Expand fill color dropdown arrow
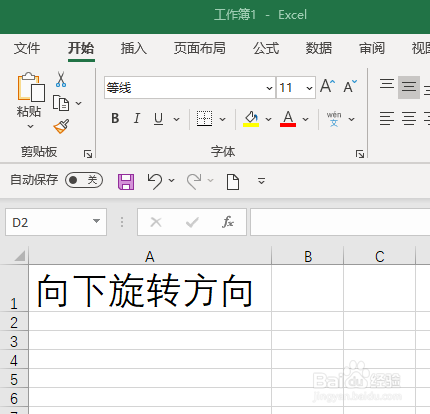This screenshot has width=430, height=414. [x=268, y=119]
